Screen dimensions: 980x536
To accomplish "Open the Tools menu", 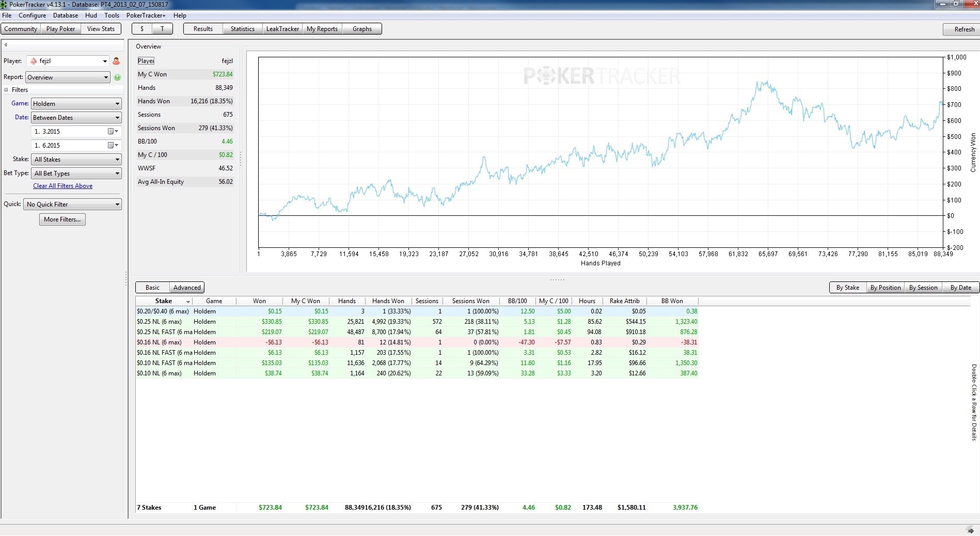I will pyautogui.click(x=112, y=15).
